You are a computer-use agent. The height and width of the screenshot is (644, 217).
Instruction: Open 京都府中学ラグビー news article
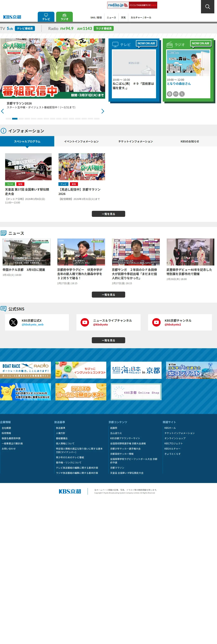click(x=81, y=262)
